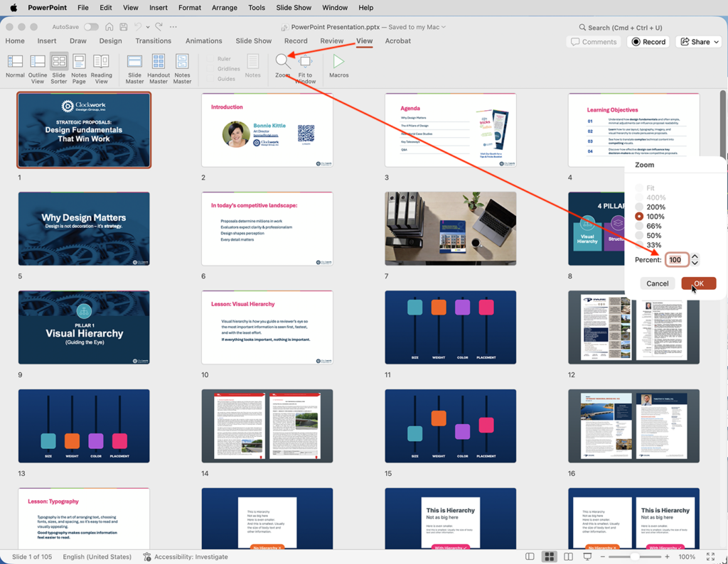Undo the last action
728x564 pixels.
138,27
